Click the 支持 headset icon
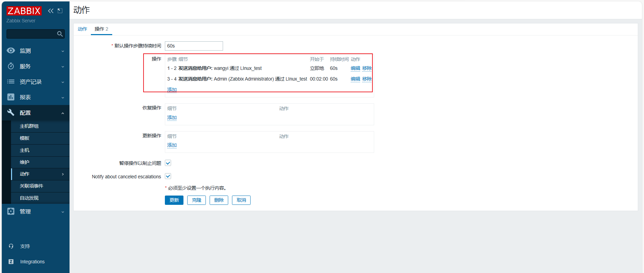Image resolution: width=644 pixels, height=273 pixels. [x=11, y=246]
